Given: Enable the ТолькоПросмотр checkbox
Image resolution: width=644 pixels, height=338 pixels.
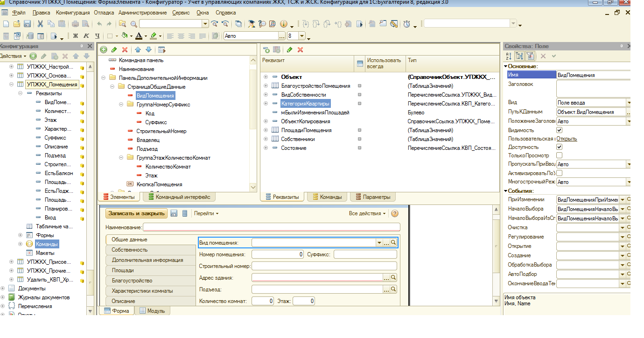Looking at the screenshot, I should click(x=560, y=155).
